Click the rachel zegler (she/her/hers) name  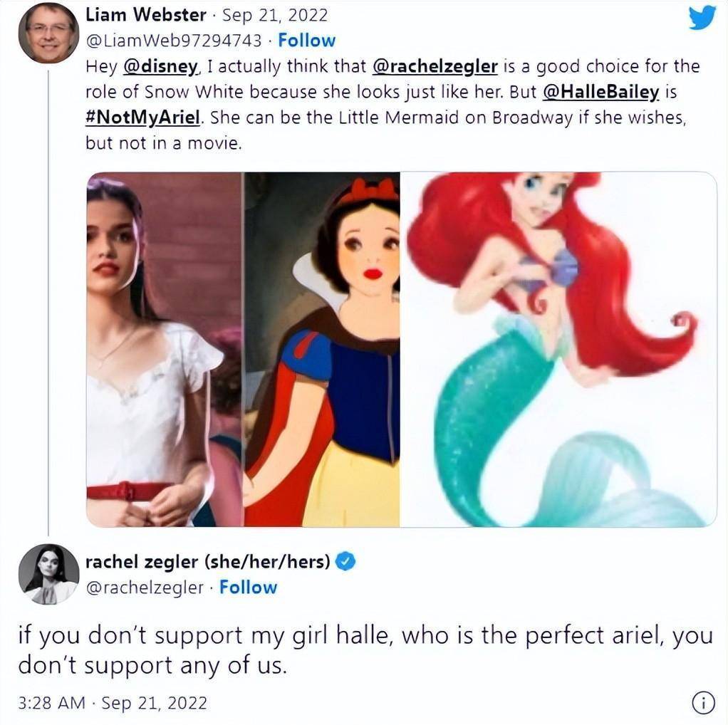(x=207, y=562)
